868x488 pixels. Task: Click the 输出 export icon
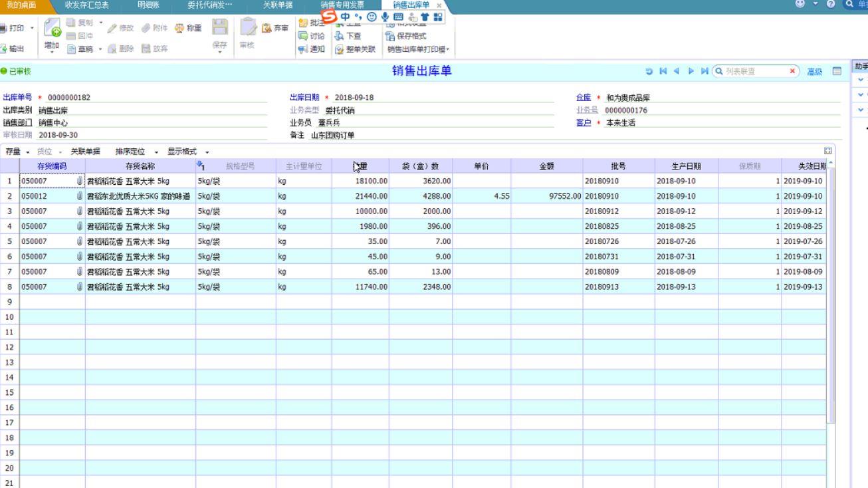(x=3, y=49)
